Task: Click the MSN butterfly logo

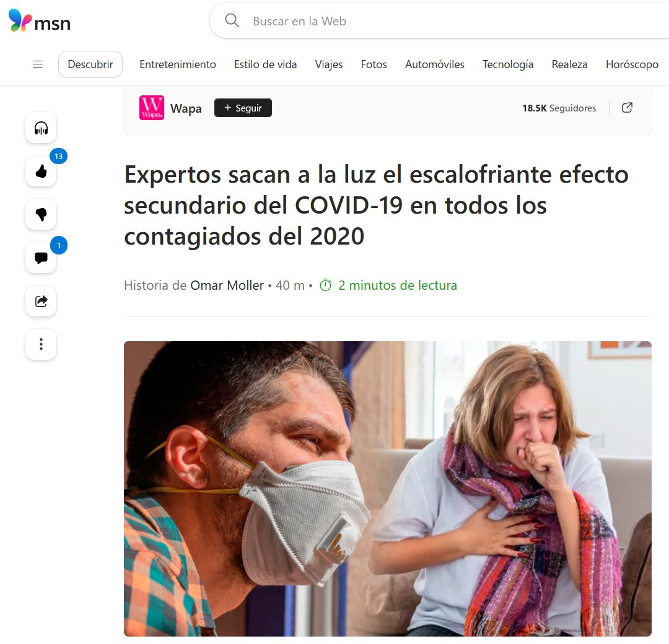Action: click(20, 20)
